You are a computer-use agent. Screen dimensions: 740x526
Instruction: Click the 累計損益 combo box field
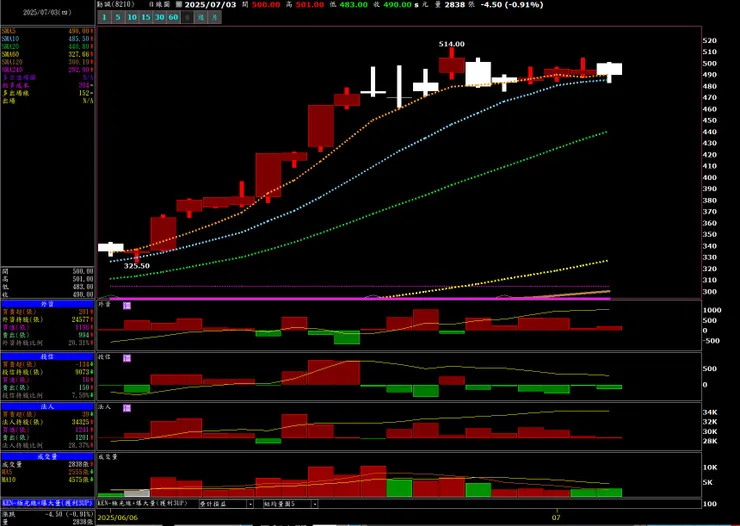[226, 504]
